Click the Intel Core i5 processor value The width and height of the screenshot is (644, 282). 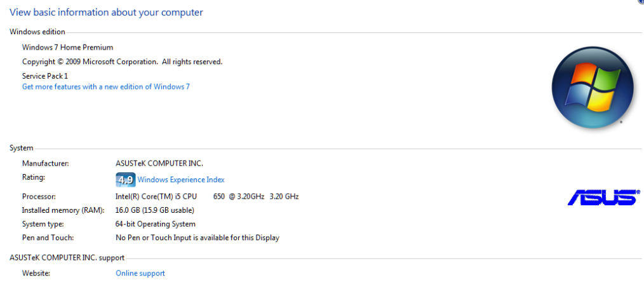pos(206,196)
